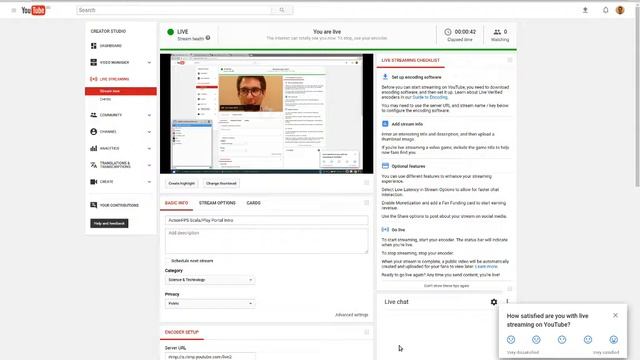Click the Dashboard sidebar icon

pyautogui.click(x=93, y=46)
